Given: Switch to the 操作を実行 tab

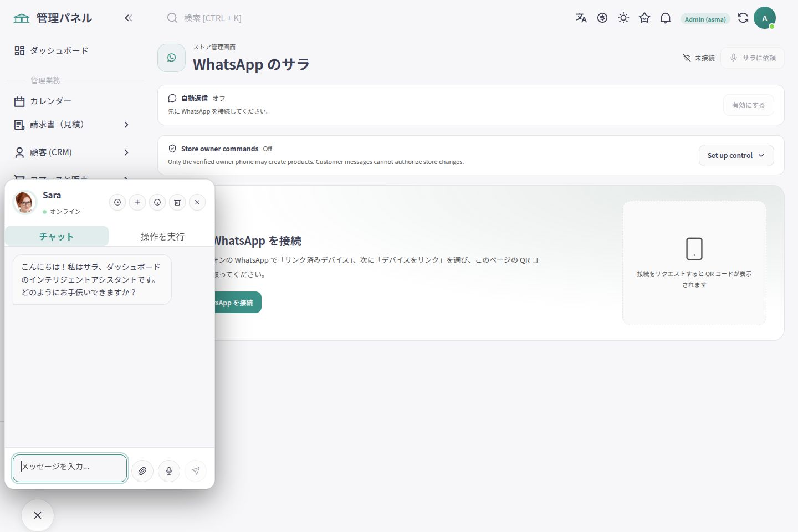Looking at the screenshot, I should [162, 237].
